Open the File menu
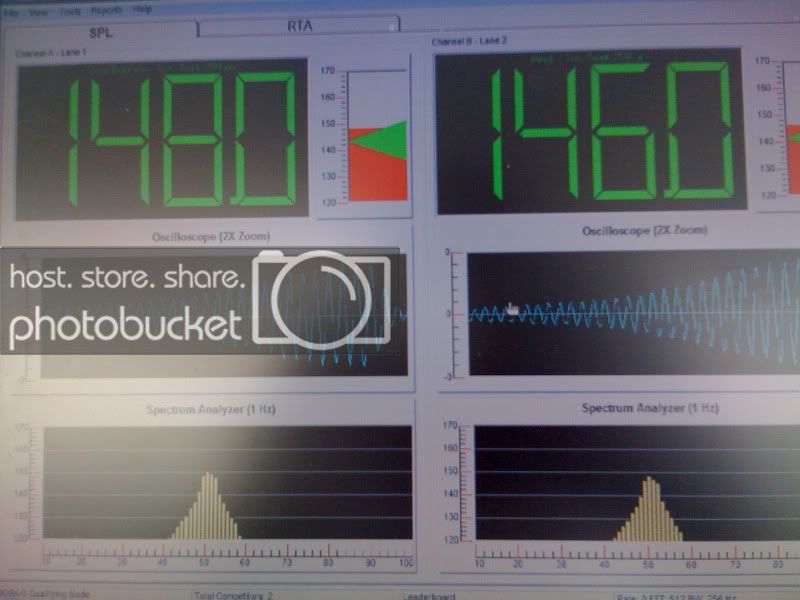Screen dimensions: 800x600 coord(10,11)
